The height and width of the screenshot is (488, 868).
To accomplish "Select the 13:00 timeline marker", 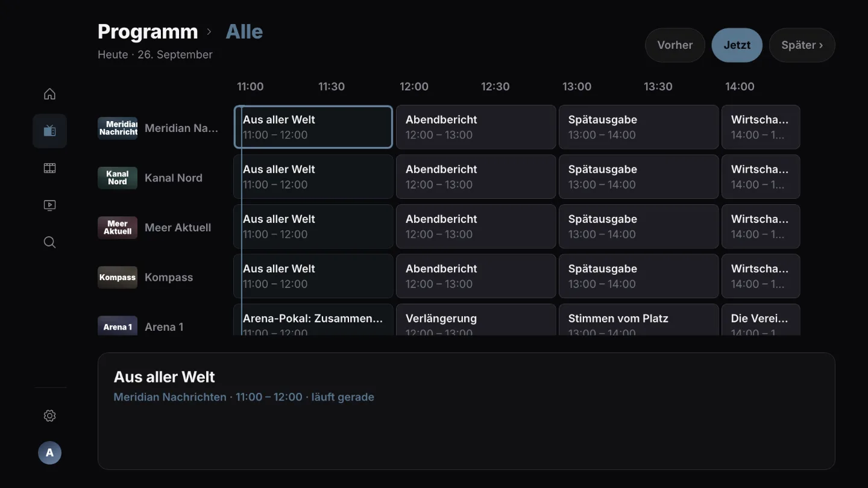I will pyautogui.click(x=577, y=86).
